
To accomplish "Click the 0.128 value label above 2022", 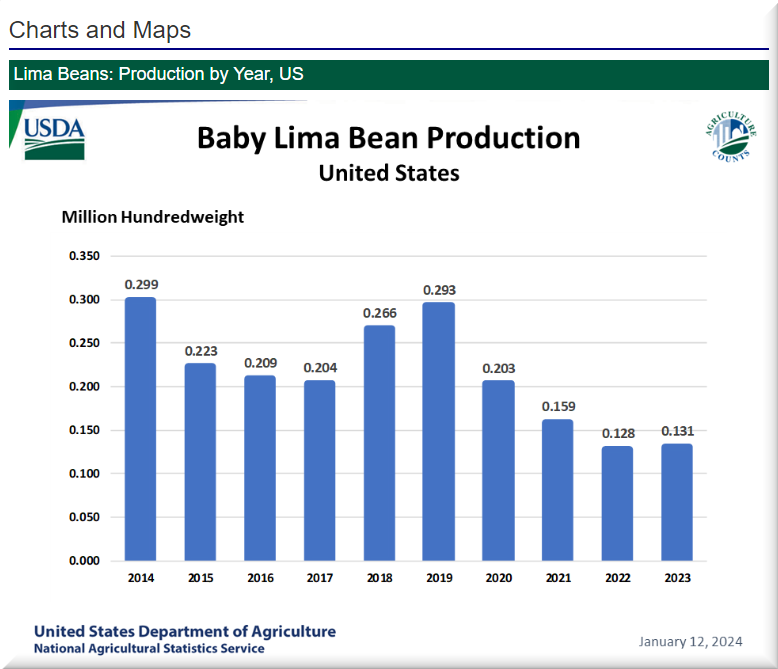I will (x=618, y=433).
